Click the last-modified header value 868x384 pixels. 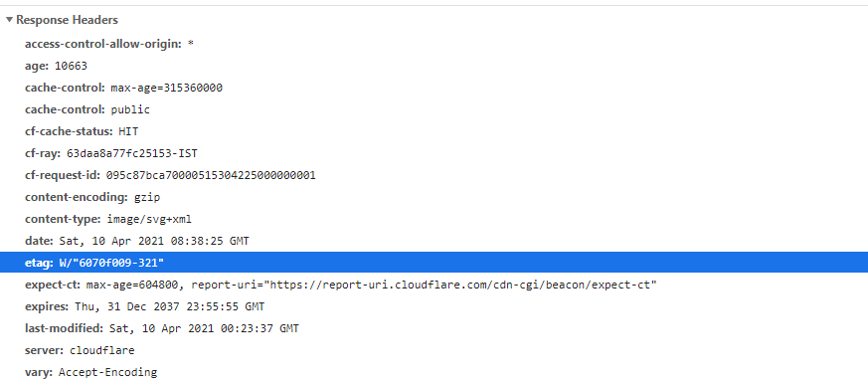204,328
